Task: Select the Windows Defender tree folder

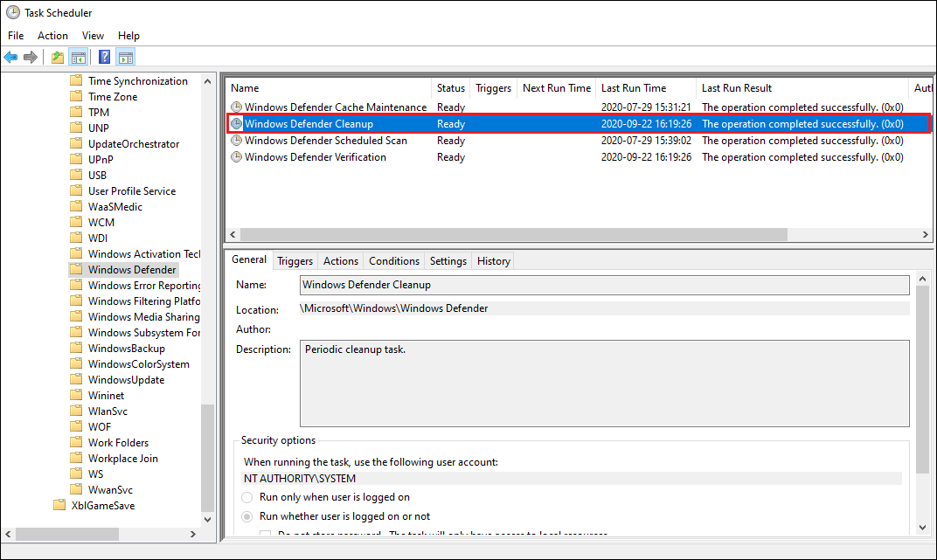Action: [x=132, y=270]
